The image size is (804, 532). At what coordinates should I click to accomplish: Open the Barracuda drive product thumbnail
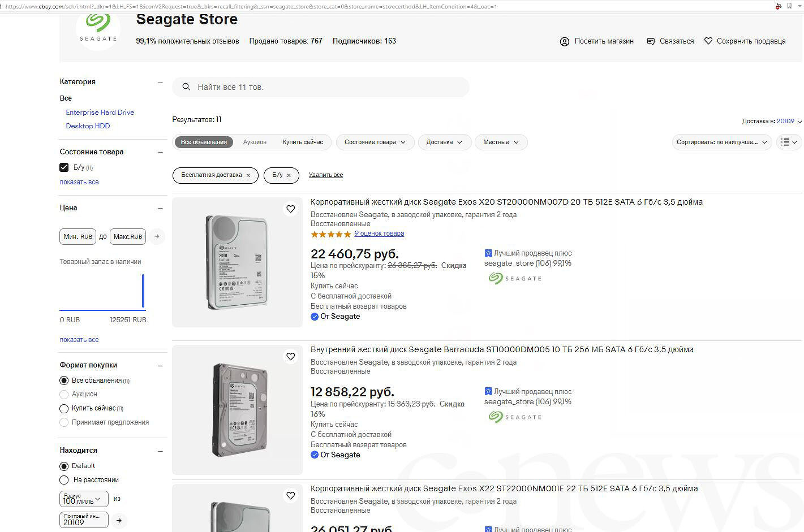coord(237,410)
